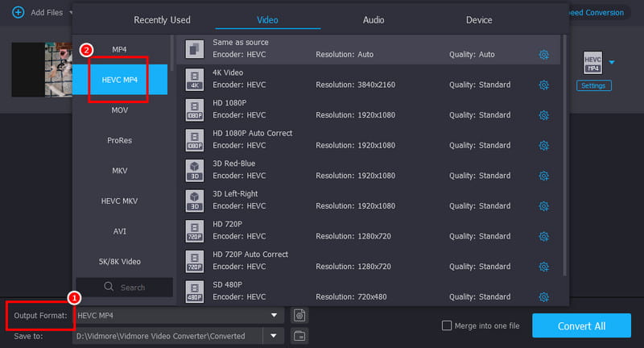Click the Add Files plus icon
Screen dimensions: 644x348
pos(18,13)
